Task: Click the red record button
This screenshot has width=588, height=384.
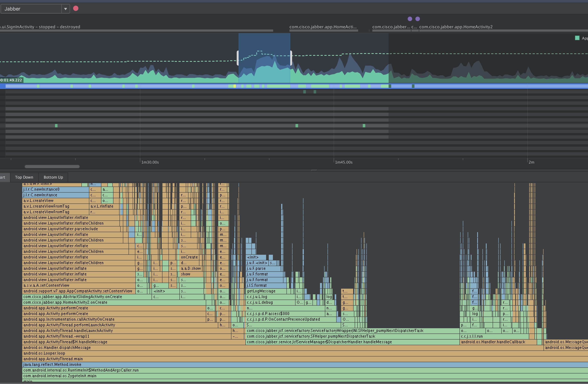Action: [76, 8]
